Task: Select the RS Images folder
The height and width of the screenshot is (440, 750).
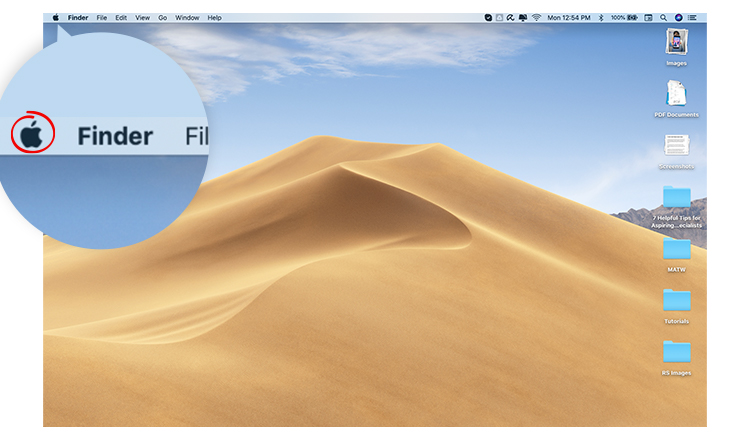Action: pos(676,358)
